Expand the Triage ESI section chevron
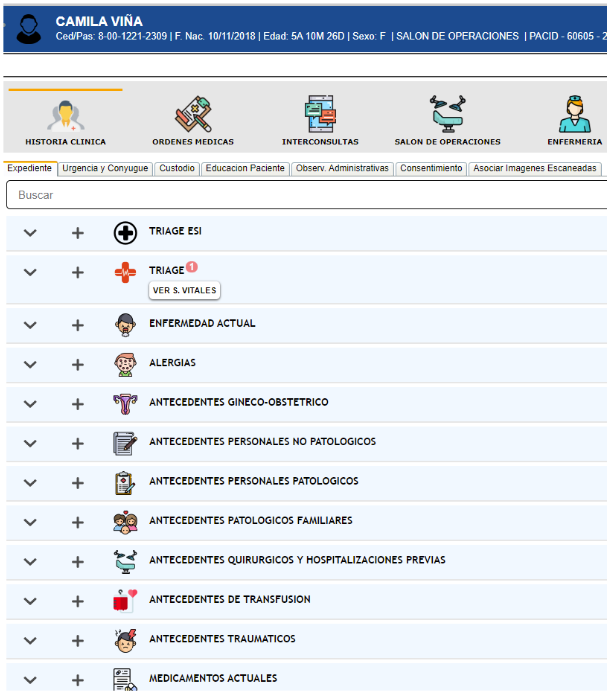 point(30,233)
